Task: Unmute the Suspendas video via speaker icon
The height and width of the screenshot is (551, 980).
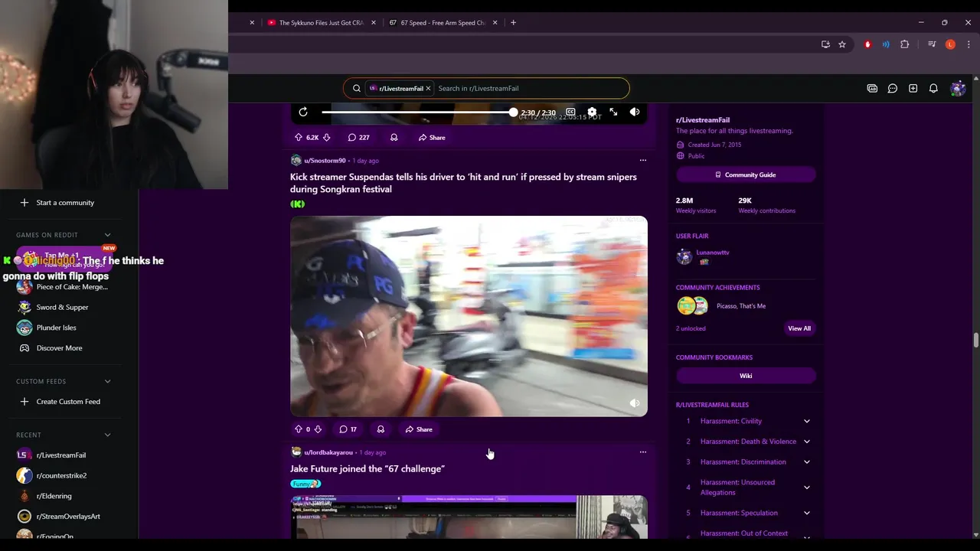Action: point(635,403)
